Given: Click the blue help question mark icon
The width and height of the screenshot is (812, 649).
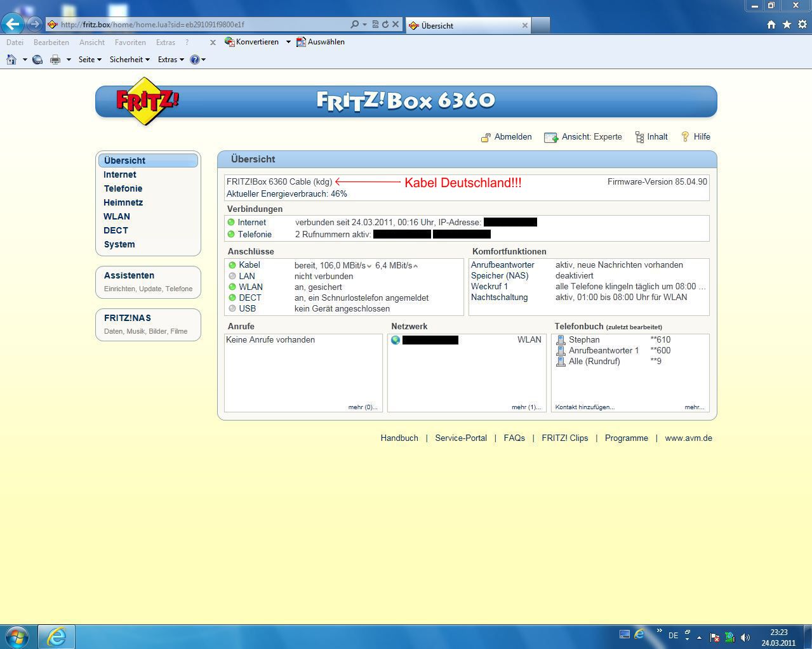Looking at the screenshot, I should 194,59.
